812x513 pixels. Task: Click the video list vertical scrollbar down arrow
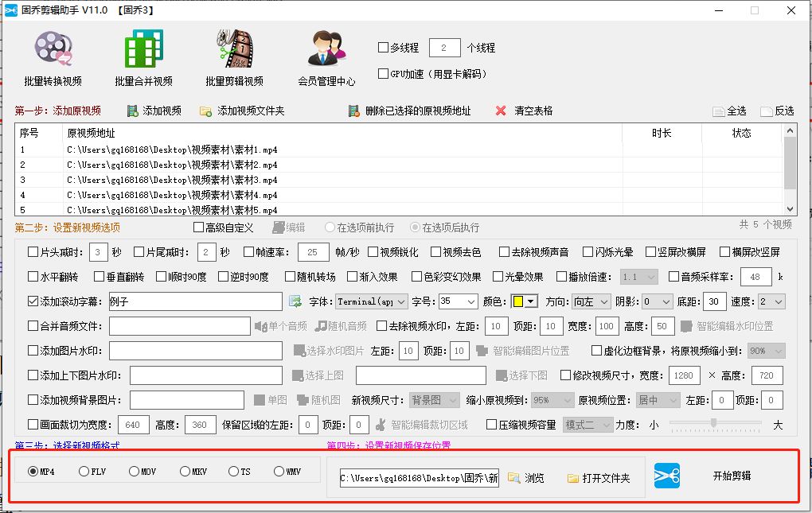[790, 209]
